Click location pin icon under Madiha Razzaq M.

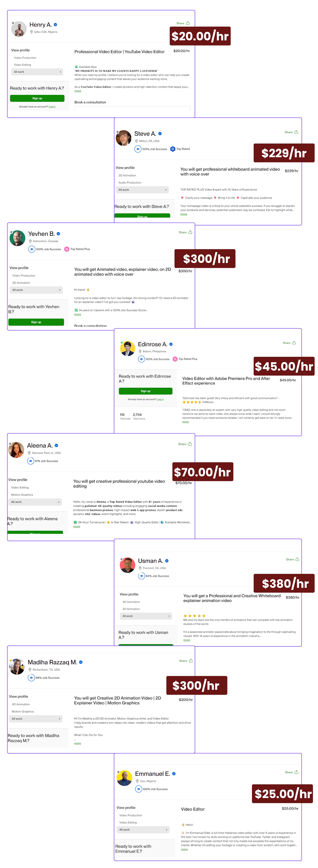30,670
